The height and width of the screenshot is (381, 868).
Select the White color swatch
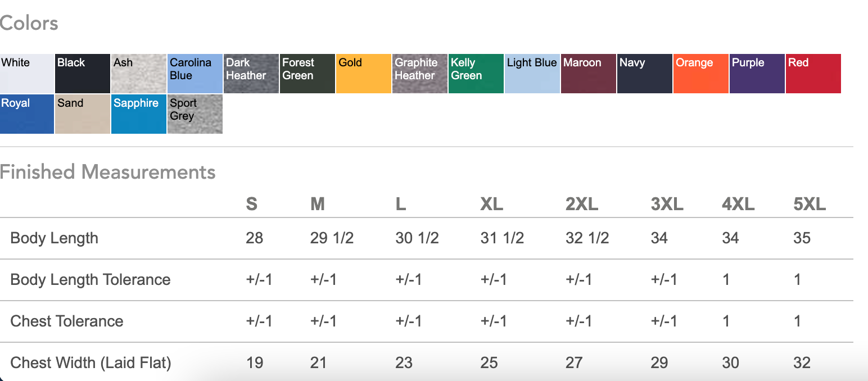(x=27, y=74)
